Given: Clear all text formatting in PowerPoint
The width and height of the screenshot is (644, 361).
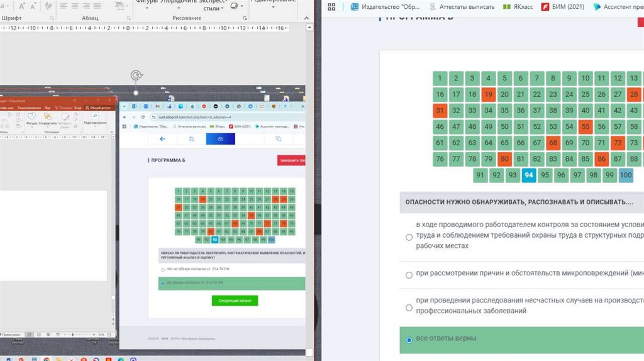Looking at the screenshot, I should (x=48, y=6).
